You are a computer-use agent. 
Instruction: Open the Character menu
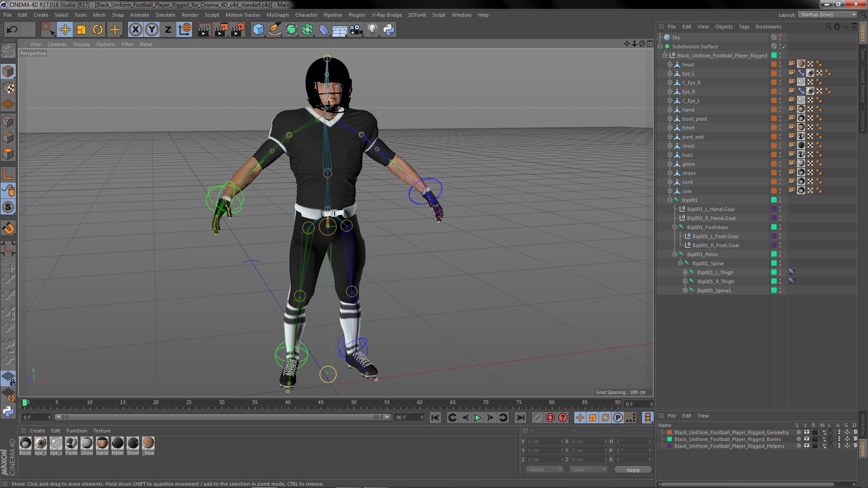[x=306, y=15]
